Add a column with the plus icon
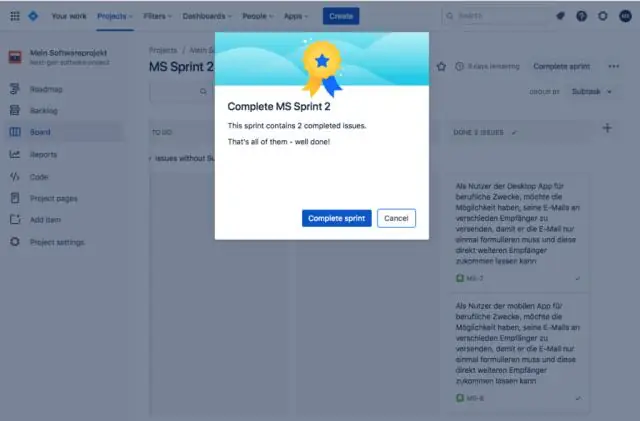Screen dimensions: 640x421 [607, 128]
